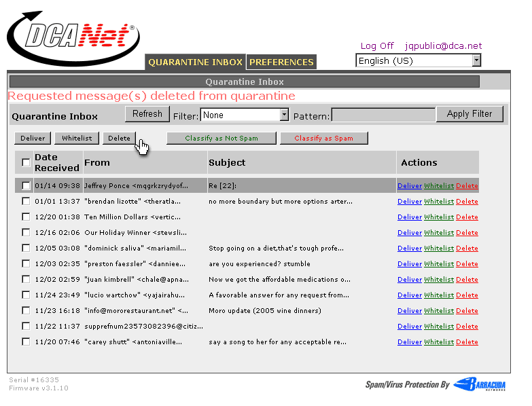Click the 'Serial #16335' text
The image size is (532, 406).
pos(34,380)
